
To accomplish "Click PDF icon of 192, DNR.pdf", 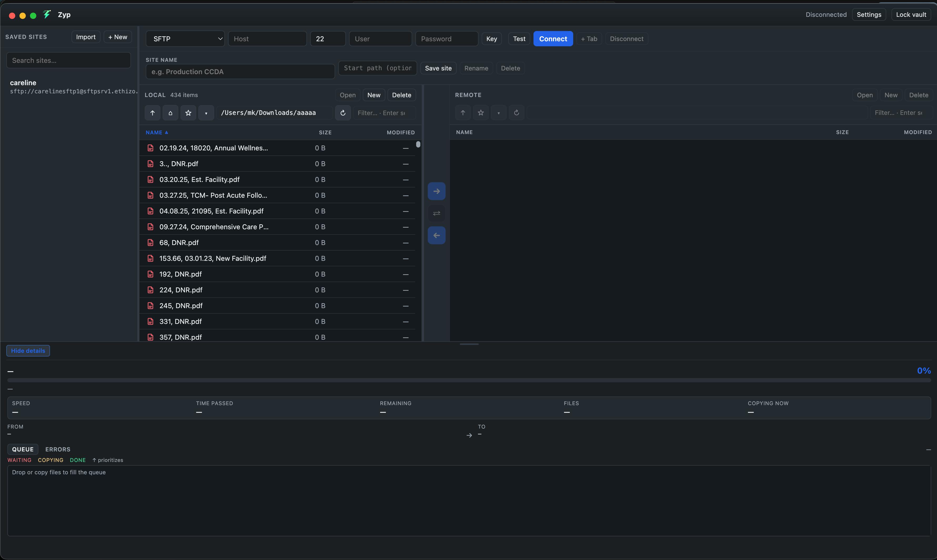I will (x=150, y=274).
